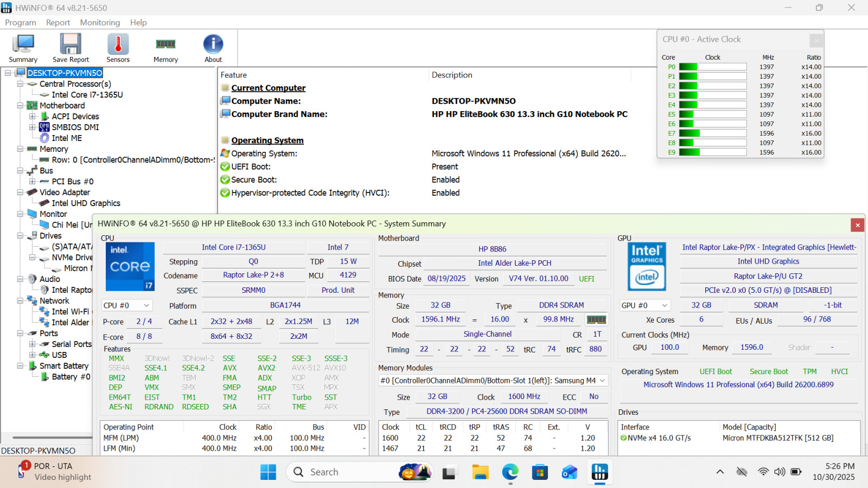868x488 pixels.
Task: Open the Help menu
Action: pos(138,23)
